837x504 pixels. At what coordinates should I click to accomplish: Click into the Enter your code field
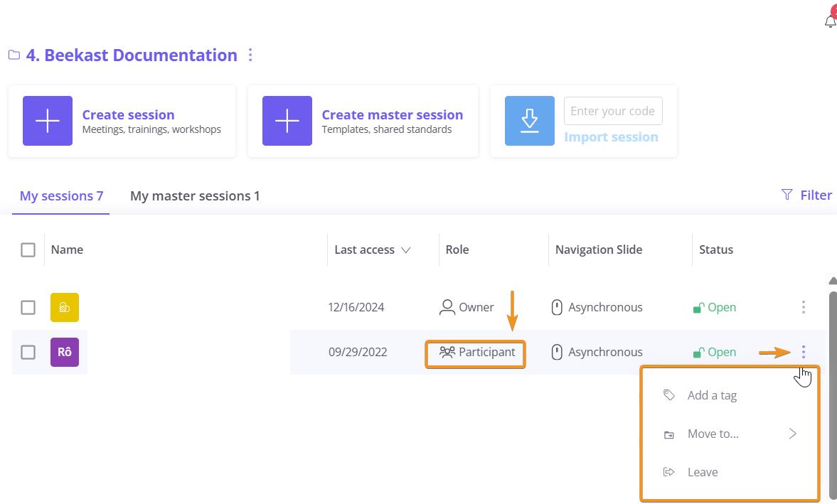click(613, 111)
